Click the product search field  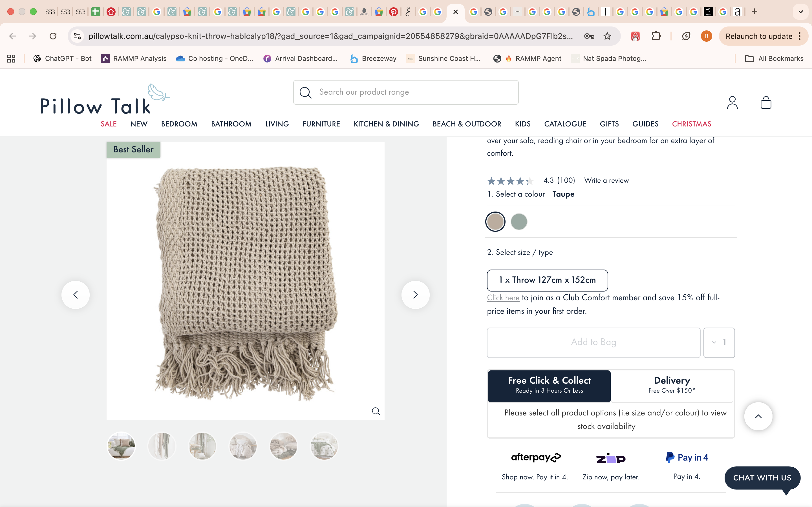pyautogui.click(x=405, y=92)
